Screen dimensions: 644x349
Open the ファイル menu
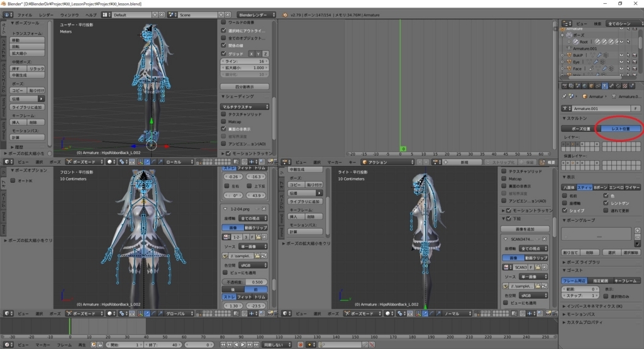25,15
